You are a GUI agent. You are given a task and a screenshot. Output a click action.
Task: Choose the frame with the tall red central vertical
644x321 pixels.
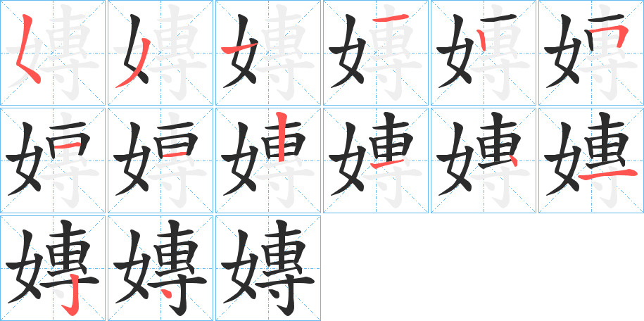coord(268,160)
